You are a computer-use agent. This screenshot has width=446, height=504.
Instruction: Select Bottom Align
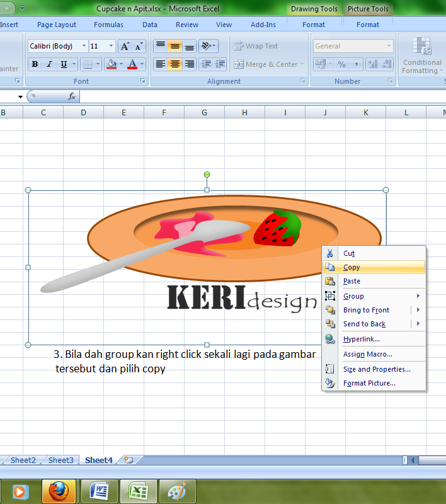189,46
